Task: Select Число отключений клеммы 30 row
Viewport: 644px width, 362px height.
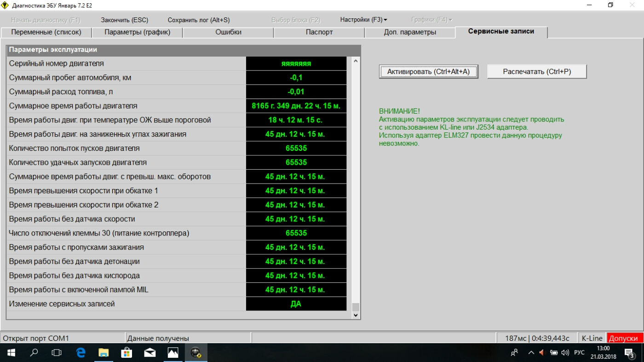Action: point(178,233)
